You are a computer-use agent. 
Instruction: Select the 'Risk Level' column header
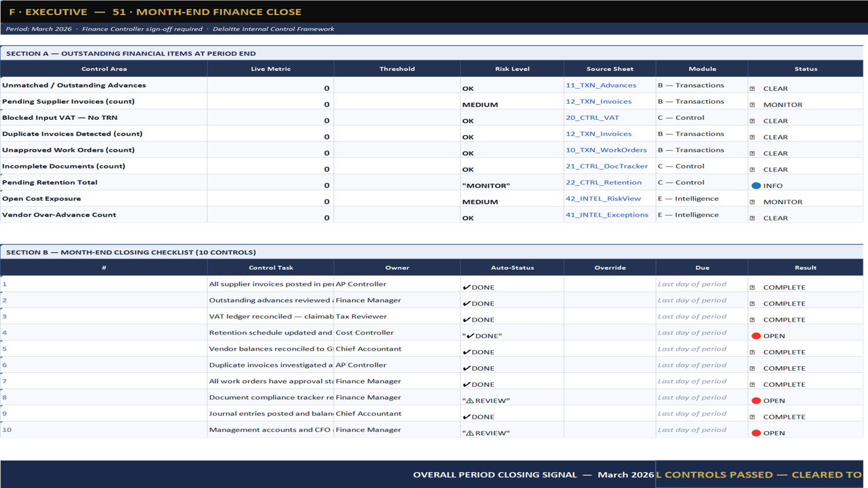[512, 69]
